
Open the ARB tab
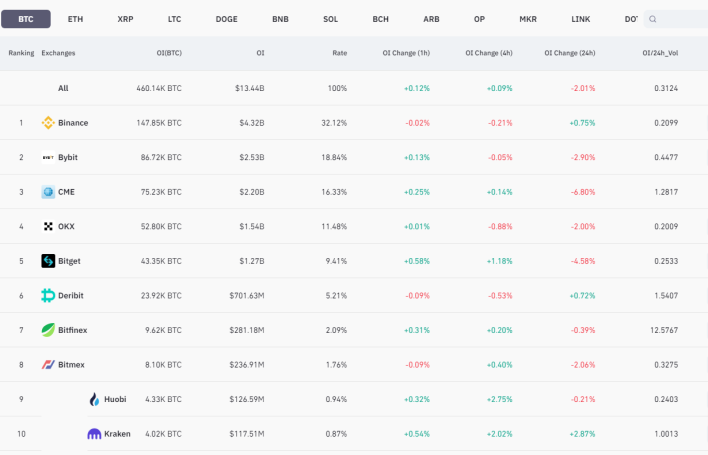click(x=431, y=19)
